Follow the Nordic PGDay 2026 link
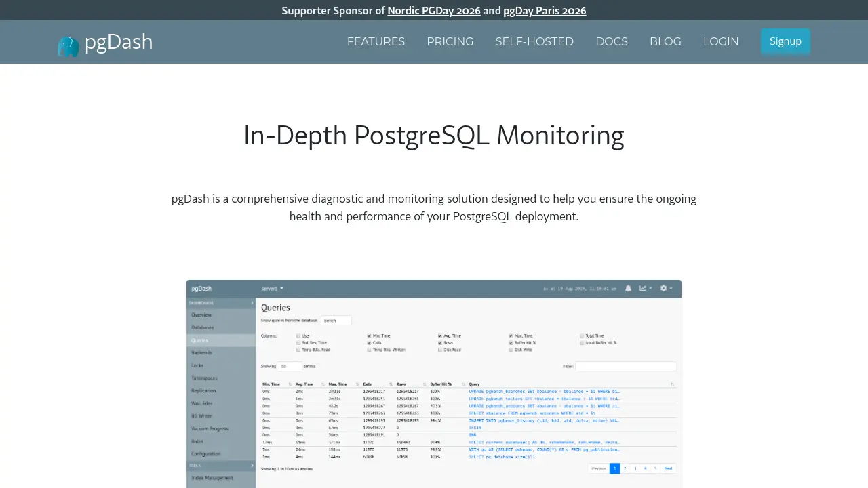Screen dimensions: 868x488 pos(434,10)
